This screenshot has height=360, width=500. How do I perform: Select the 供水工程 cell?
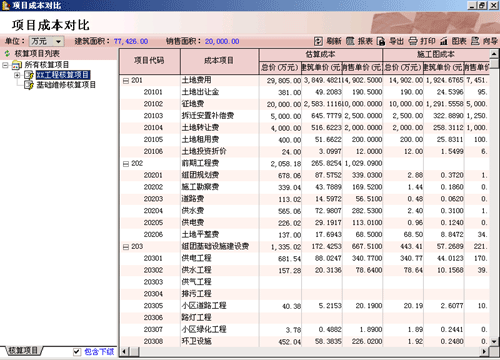pos(220,270)
